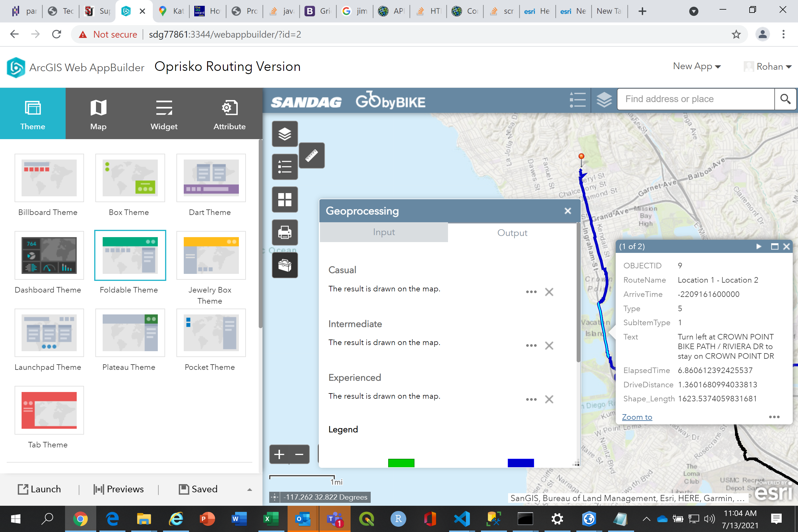
Task: Zoom in on the map with plus
Action: pyautogui.click(x=279, y=454)
